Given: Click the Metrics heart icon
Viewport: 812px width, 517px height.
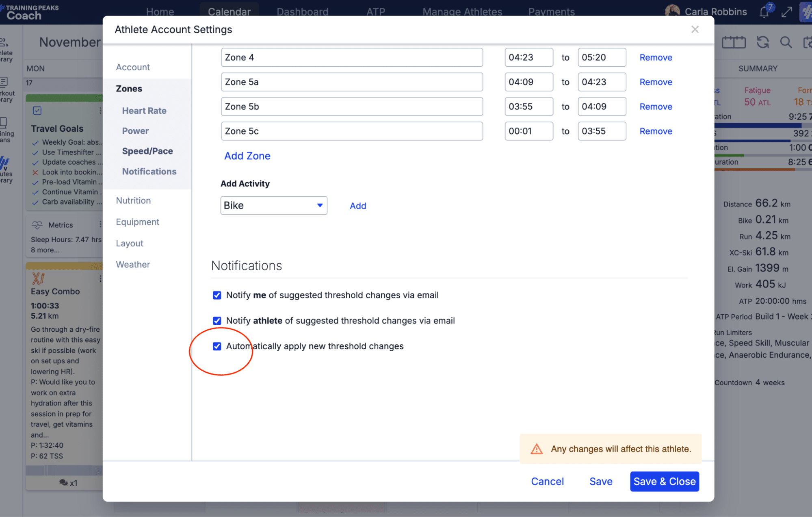Looking at the screenshot, I should pos(37,225).
